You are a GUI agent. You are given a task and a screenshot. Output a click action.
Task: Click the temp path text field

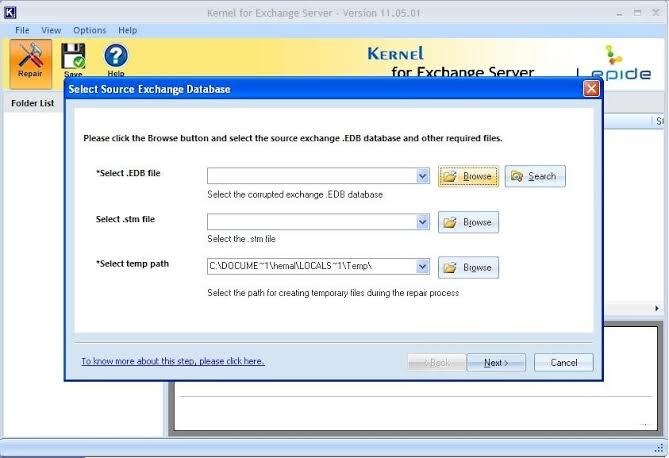tap(312, 266)
